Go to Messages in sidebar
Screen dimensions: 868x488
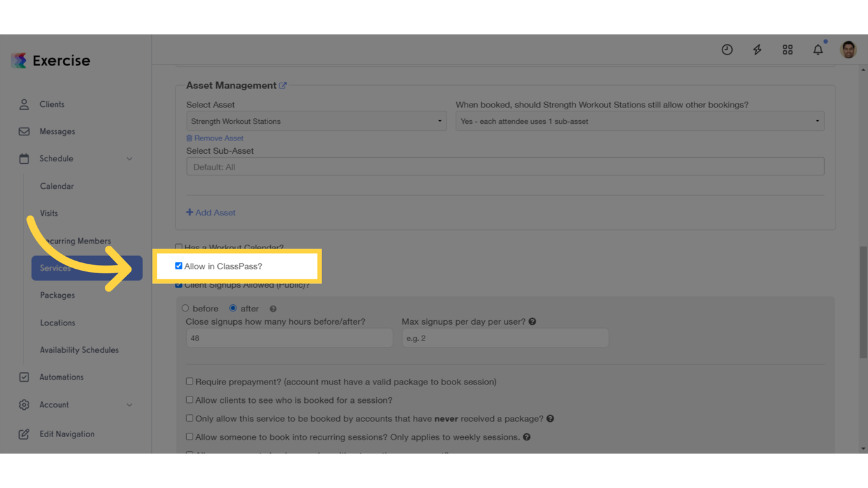(x=57, y=132)
